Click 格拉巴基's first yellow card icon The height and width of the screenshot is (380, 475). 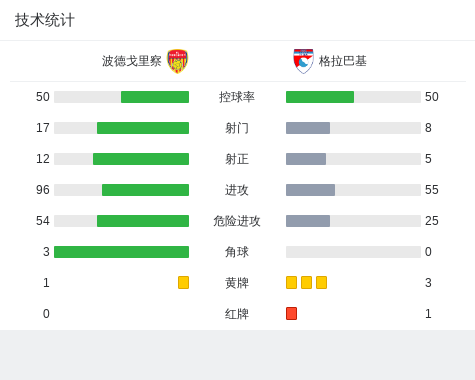pyautogui.click(x=291, y=282)
